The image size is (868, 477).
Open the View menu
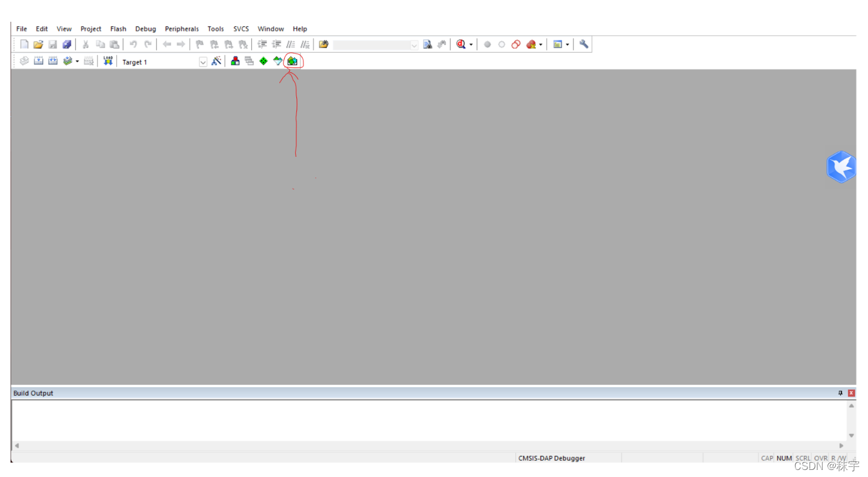pos(64,29)
